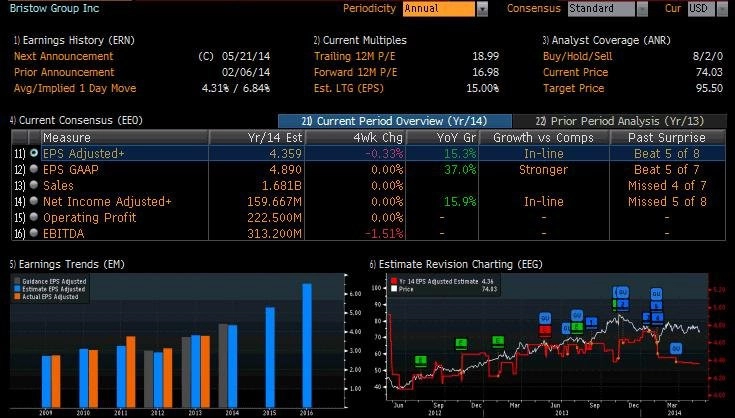The height and width of the screenshot is (418, 735).
Task: Click the blue Estimate EPS Adjusted legend swatch
Action: (x=17, y=289)
